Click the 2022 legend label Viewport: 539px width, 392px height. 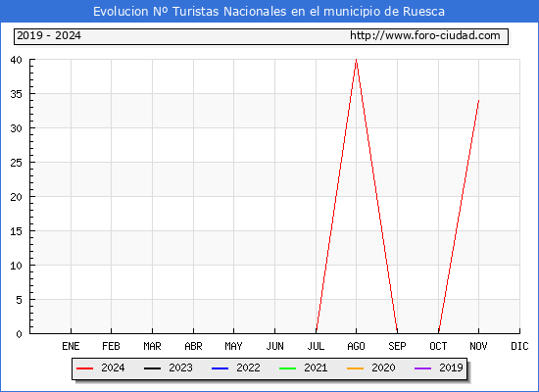click(248, 367)
